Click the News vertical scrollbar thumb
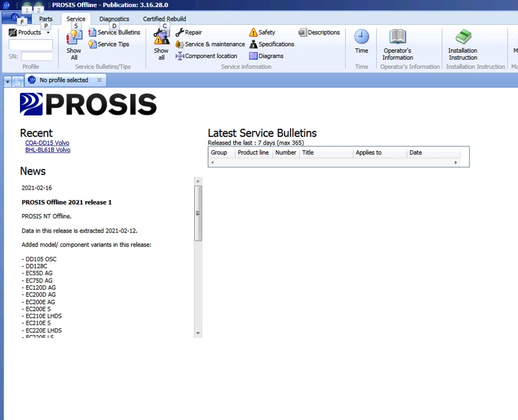 [x=198, y=213]
